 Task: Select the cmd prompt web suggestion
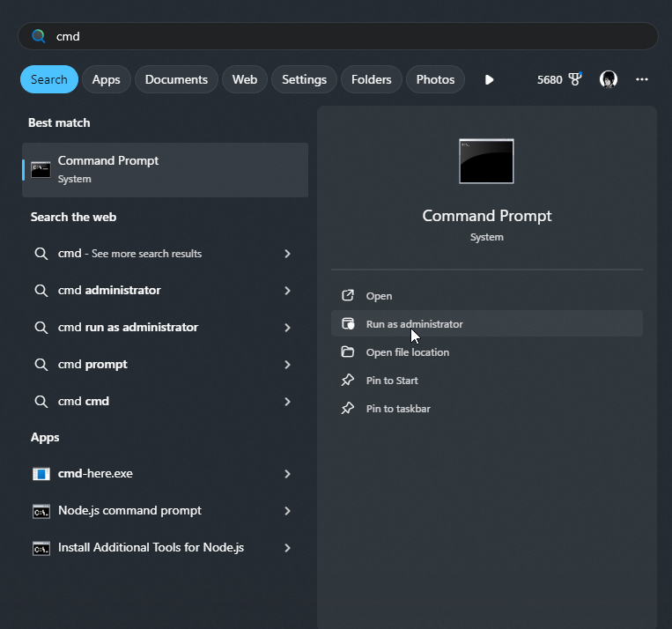pyautogui.click(x=165, y=365)
